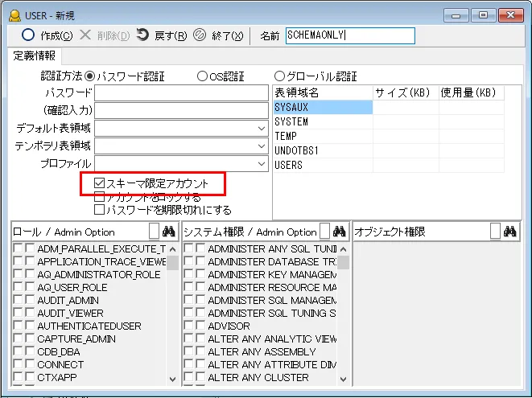Click the object privilege filter box
This screenshot has width=532, height=398.
click(x=495, y=232)
